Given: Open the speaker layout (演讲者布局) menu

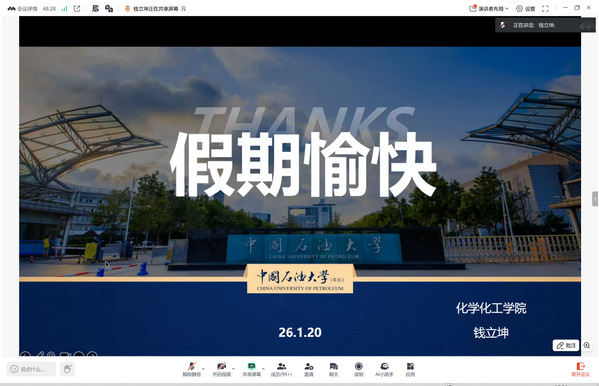Looking at the screenshot, I should tap(489, 8).
